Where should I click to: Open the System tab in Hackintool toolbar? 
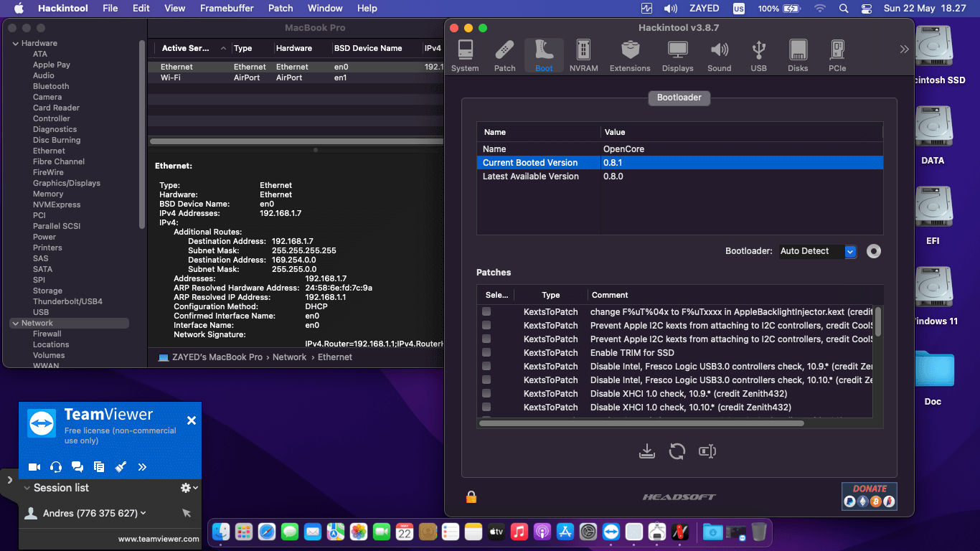(x=465, y=56)
